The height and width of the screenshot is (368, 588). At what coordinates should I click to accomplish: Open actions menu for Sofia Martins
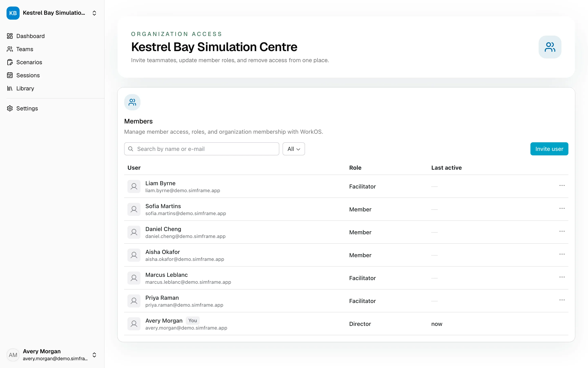562,208
